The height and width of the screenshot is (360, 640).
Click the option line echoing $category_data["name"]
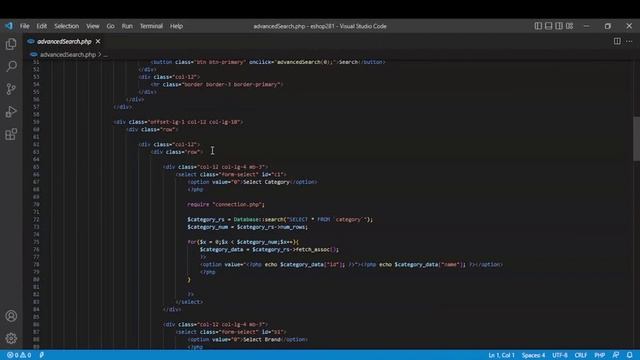(x=351, y=264)
